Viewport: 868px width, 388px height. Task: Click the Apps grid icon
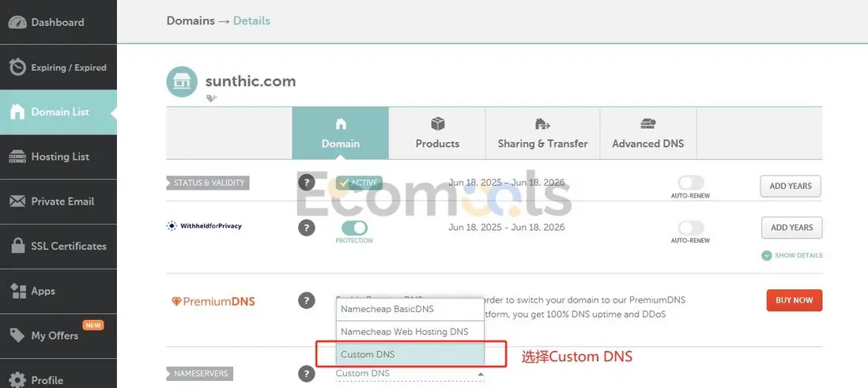[17, 291]
